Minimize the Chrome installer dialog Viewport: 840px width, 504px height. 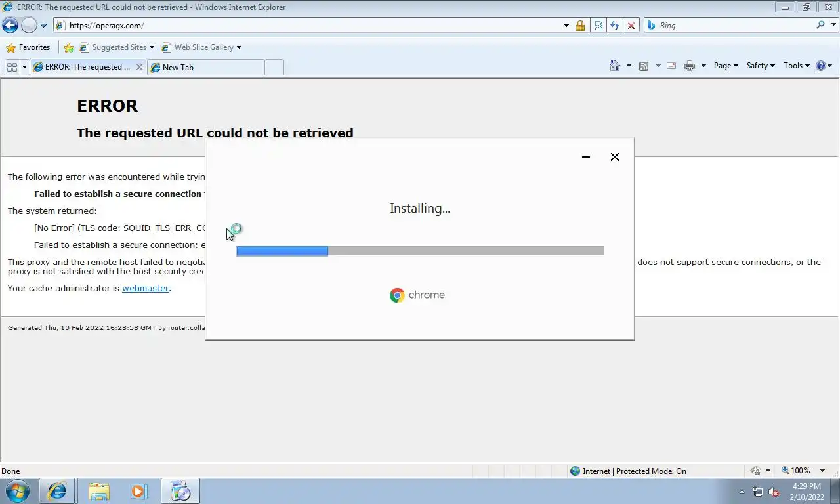[586, 157]
